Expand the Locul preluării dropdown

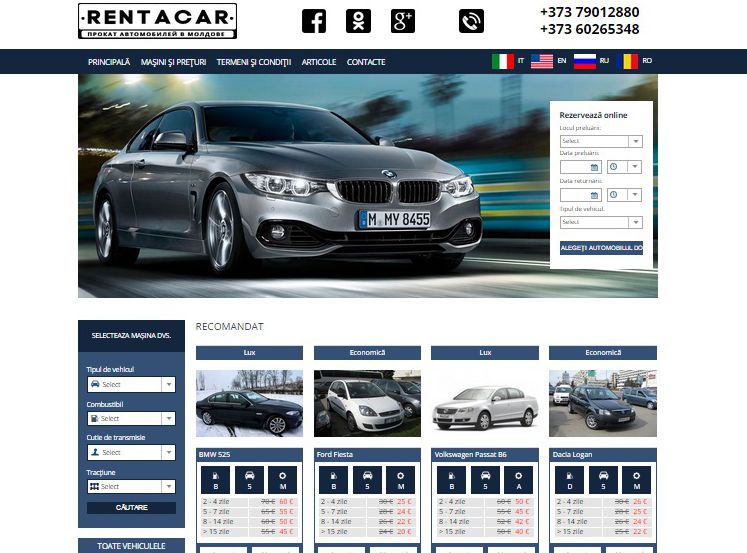click(x=600, y=141)
